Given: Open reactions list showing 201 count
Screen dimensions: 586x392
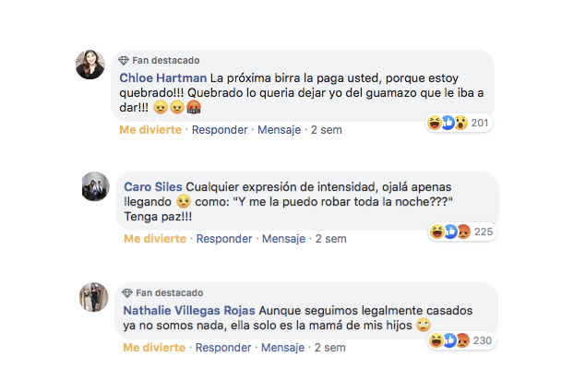Looking at the screenshot, I should tap(459, 123).
